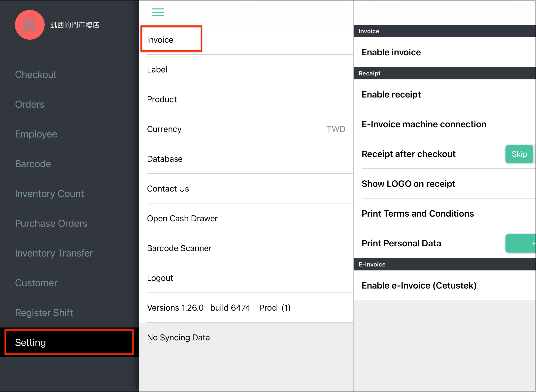536x392 pixels.
Task: Toggle the Print Personal Data switch
Action: [521, 243]
